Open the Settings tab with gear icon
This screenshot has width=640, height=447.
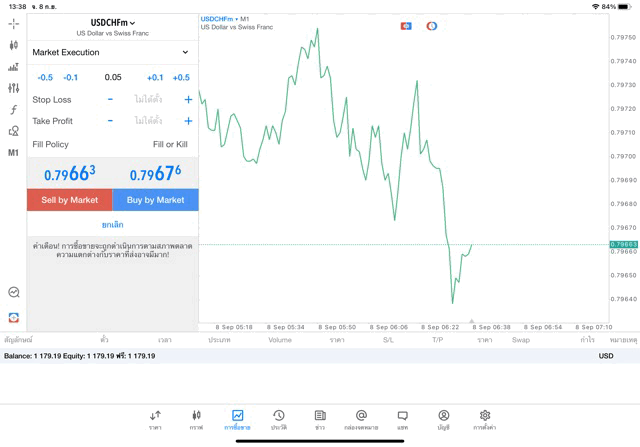click(484, 419)
